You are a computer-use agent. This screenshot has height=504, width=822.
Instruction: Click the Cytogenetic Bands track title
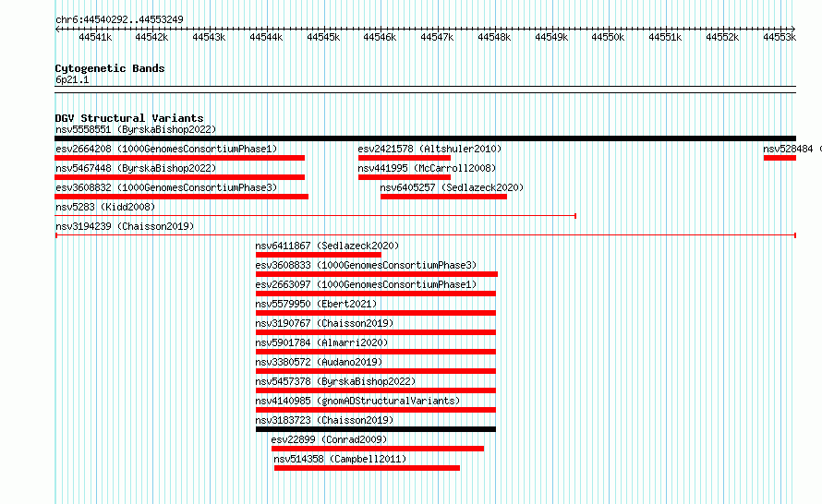(x=110, y=68)
